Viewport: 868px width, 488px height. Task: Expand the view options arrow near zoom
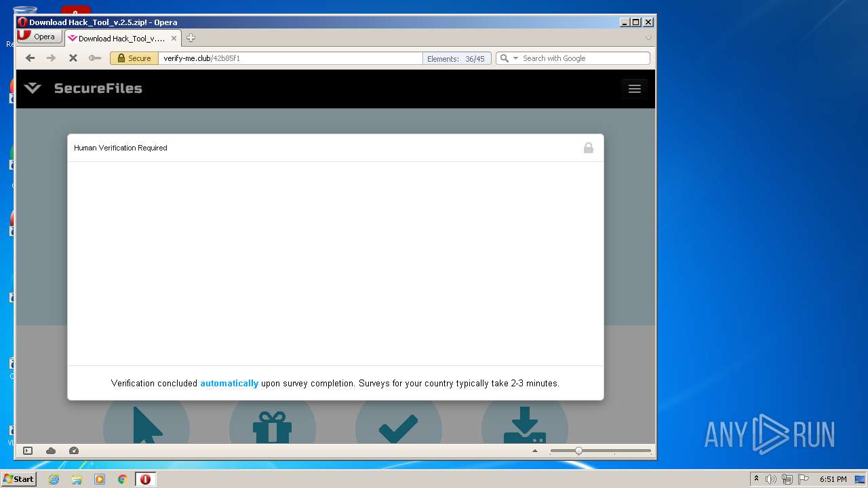[x=535, y=451]
